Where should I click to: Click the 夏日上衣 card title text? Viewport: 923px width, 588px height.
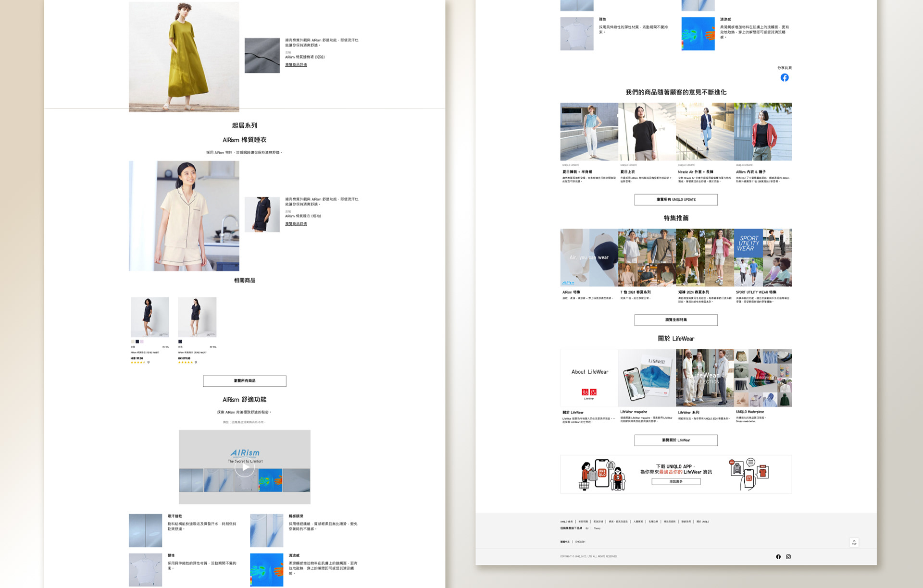pos(627,171)
